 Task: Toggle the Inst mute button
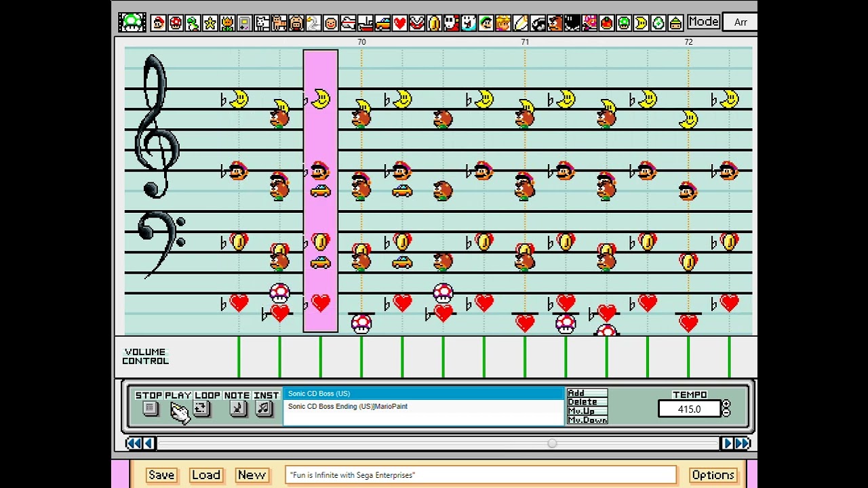pyautogui.click(x=264, y=408)
